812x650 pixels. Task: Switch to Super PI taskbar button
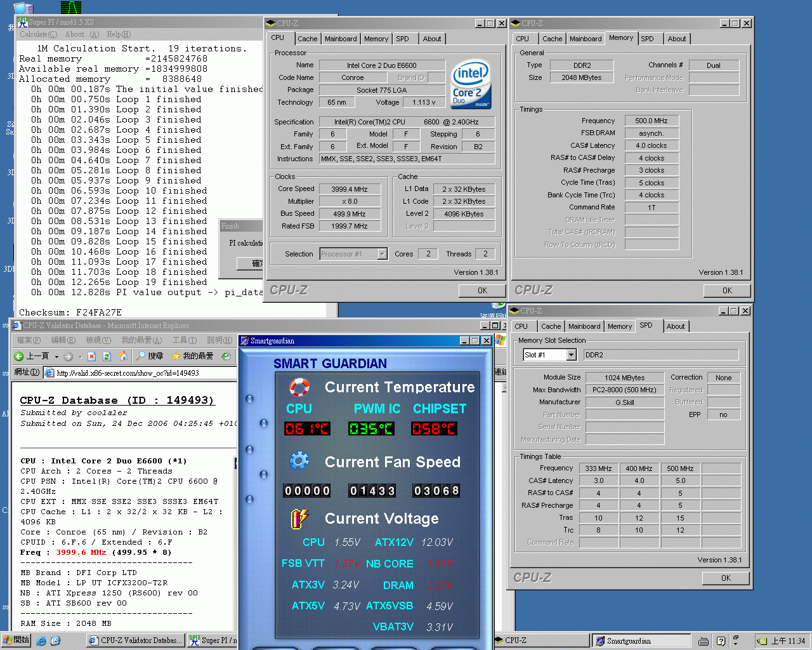[213, 640]
